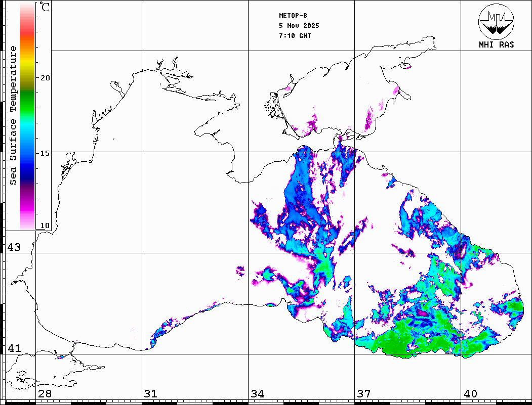Select the 20 degree mark on the color scale
The image size is (532, 405).
(x=45, y=78)
